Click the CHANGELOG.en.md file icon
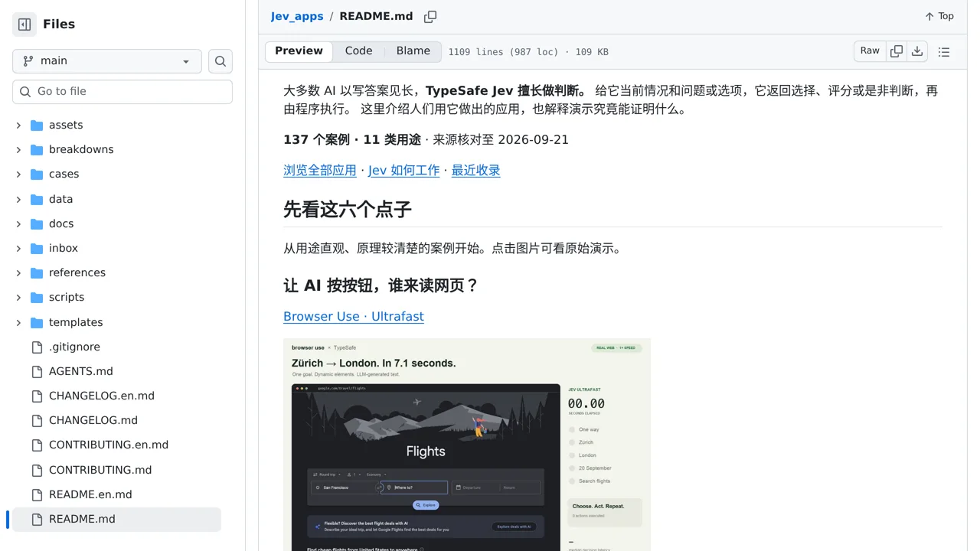The width and height of the screenshot is (980, 551). 37,396
